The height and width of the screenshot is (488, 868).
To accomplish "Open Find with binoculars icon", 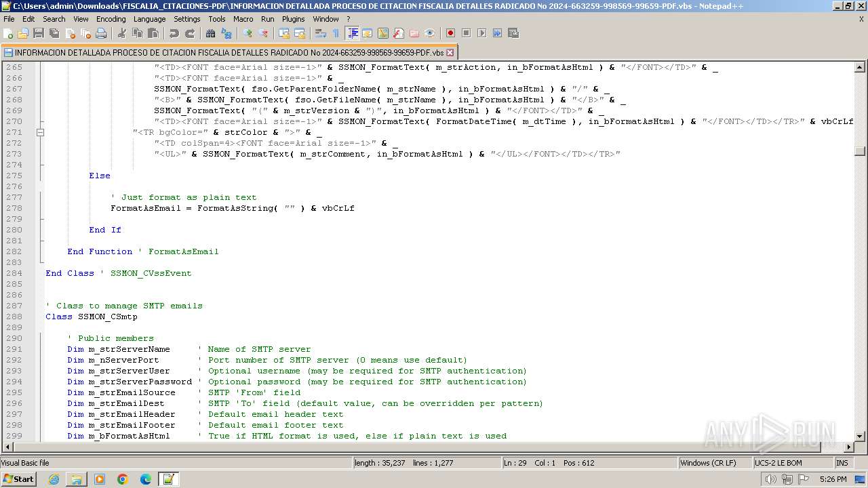I will tap(211, 33).
